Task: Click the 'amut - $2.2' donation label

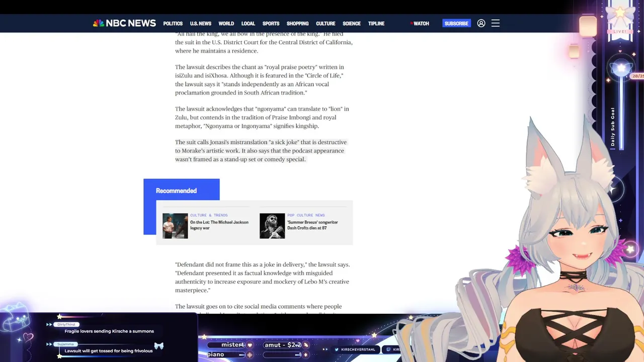Action: [x=283, y=345]
